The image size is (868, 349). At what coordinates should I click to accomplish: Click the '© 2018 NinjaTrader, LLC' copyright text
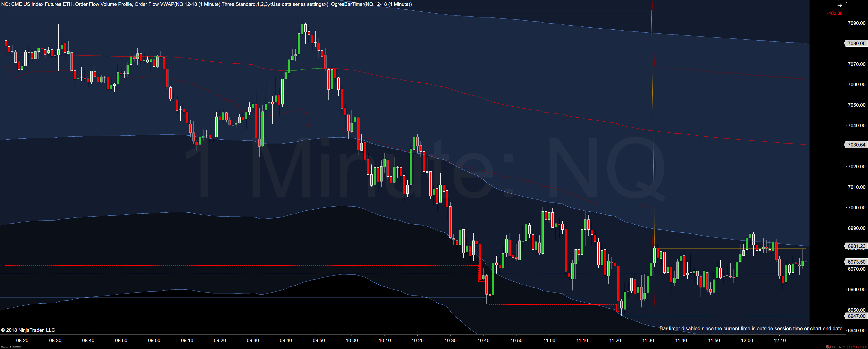[x=28, y=330]
